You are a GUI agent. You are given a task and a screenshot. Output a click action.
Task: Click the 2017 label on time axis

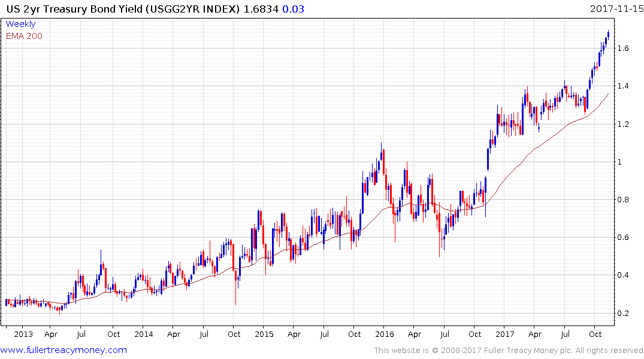[x=504, y=334]
